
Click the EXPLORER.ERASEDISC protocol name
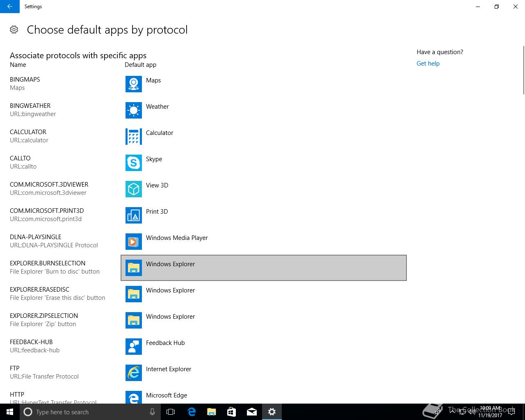39,290
